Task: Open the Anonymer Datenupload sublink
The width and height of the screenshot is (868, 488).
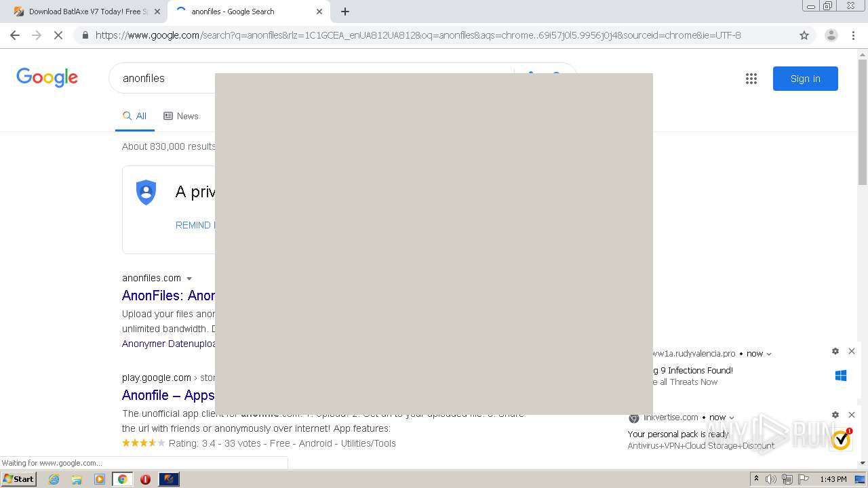Action: click(x=168, y=344)
